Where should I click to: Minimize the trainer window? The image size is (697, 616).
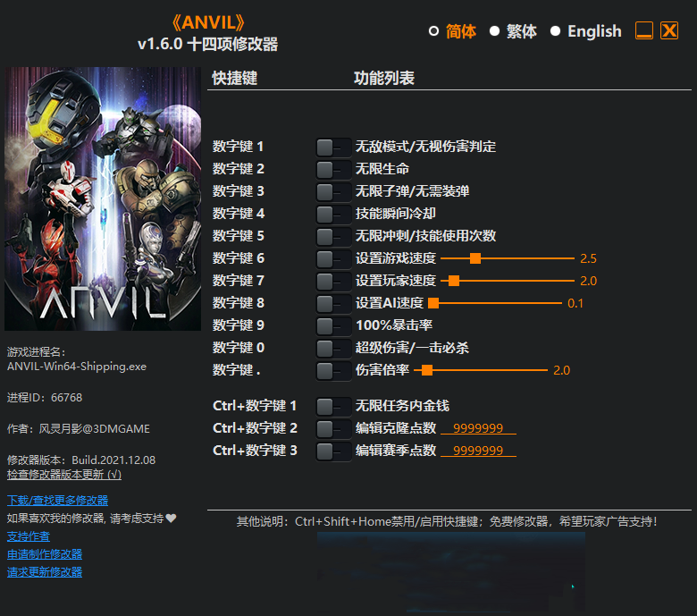pos(643,30)
